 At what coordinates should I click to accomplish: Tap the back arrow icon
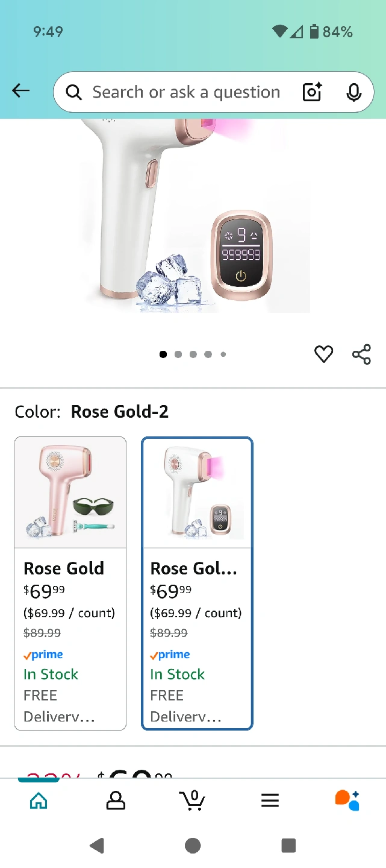pyautogui.click(x=20, y=91)
